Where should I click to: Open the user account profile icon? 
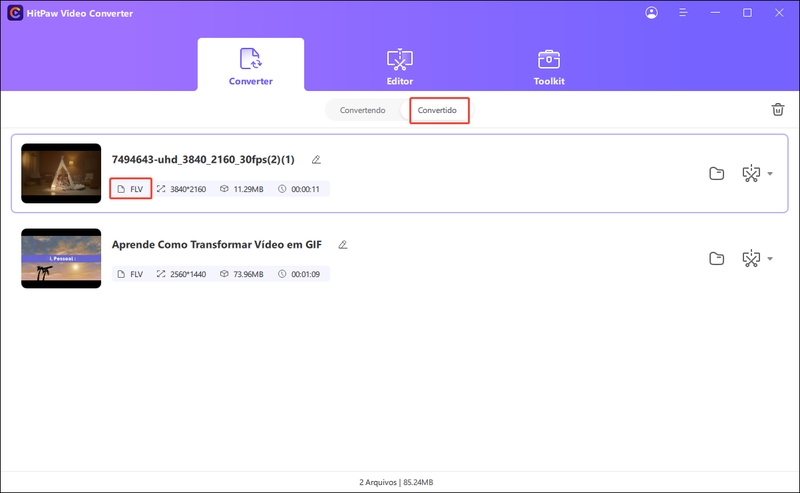(x=652, y=13)
